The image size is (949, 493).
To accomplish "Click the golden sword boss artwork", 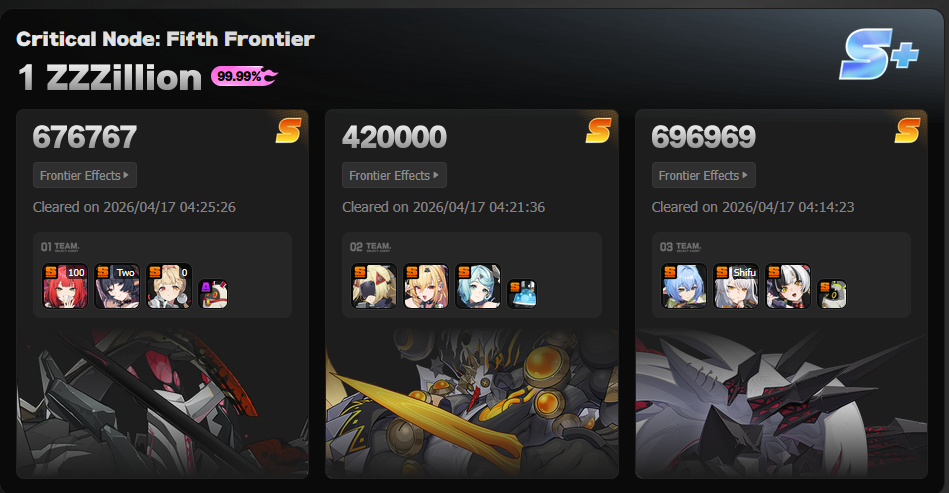I will pyautogui.click(x=472, y=403).
